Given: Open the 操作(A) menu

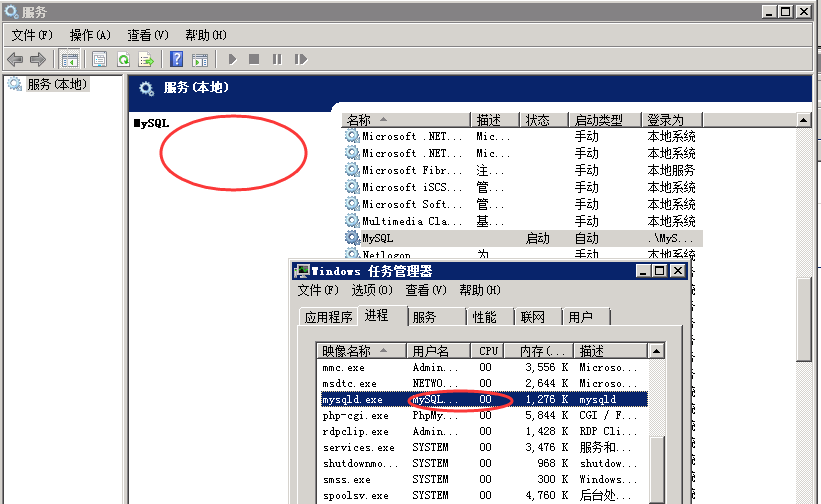Looking at the screenshot, I should (90, 35).
